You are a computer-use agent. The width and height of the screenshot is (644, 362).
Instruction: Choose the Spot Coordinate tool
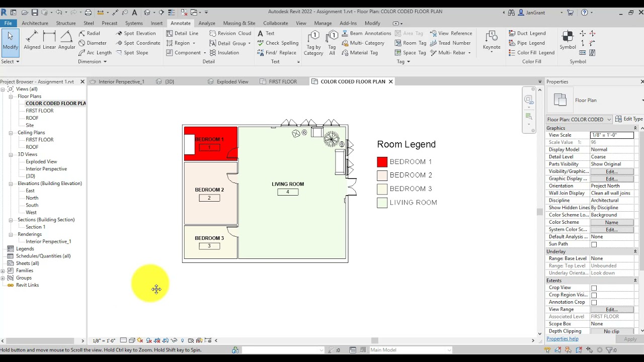pos(137,43)
